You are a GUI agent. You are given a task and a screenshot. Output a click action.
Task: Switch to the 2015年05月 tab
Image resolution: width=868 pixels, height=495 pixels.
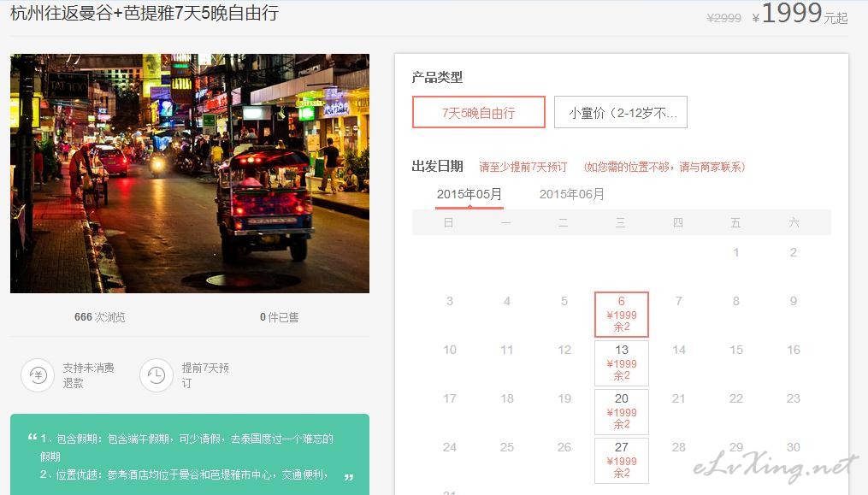(x=469, y=194)
